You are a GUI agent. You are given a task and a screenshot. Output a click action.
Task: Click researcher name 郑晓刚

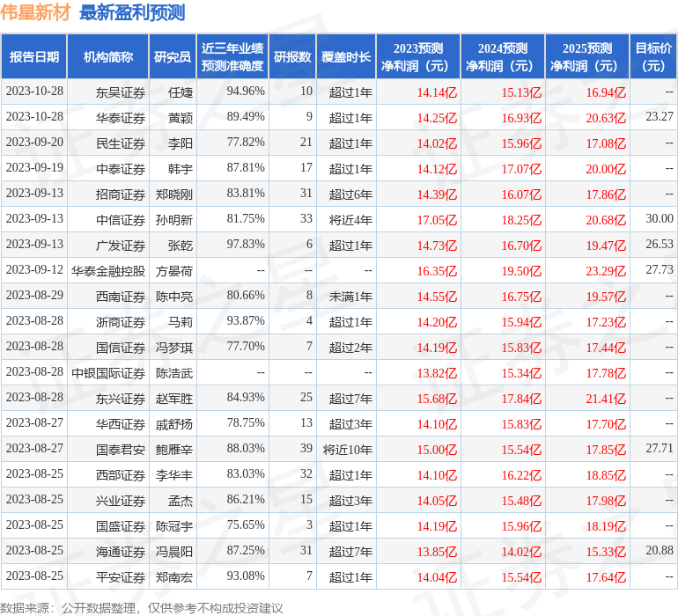(174, 194)
